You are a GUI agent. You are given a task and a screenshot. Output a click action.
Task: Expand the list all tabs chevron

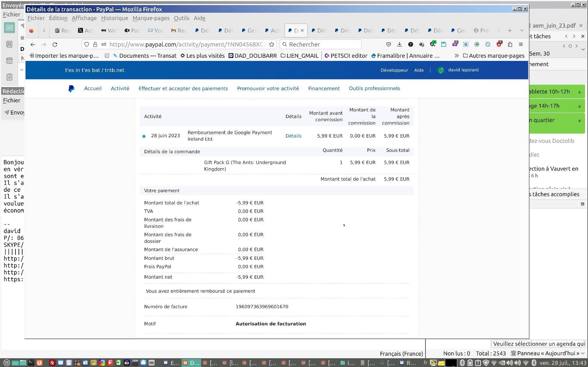[522, 31]
